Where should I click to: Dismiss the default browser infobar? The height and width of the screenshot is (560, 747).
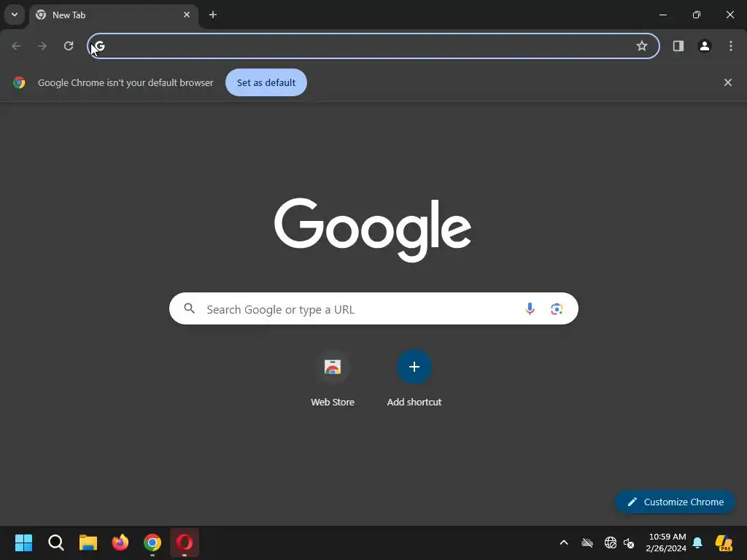(728, 82)
